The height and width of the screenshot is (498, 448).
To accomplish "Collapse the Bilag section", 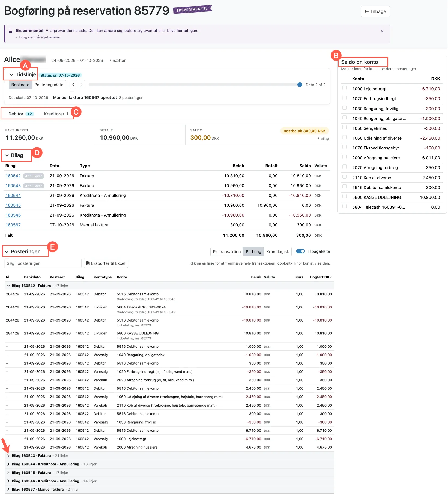I will [7, 155].
